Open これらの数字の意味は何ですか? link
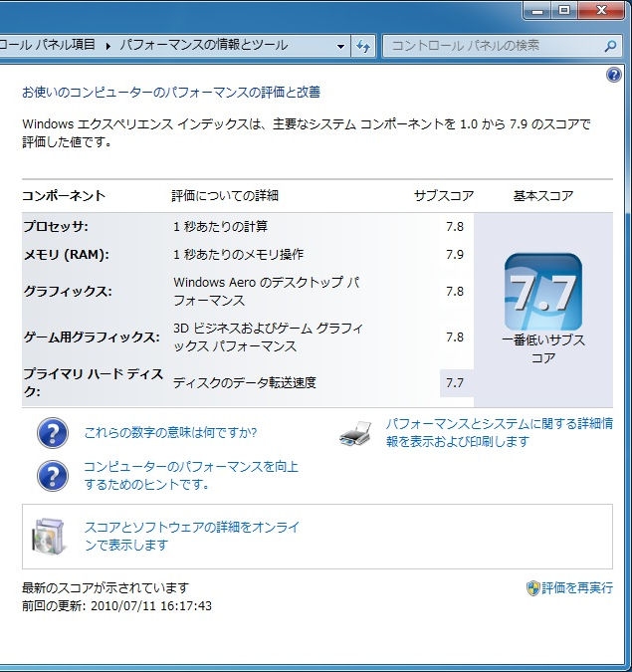This screenshot has width=632, height=672. tap(170, 432)
